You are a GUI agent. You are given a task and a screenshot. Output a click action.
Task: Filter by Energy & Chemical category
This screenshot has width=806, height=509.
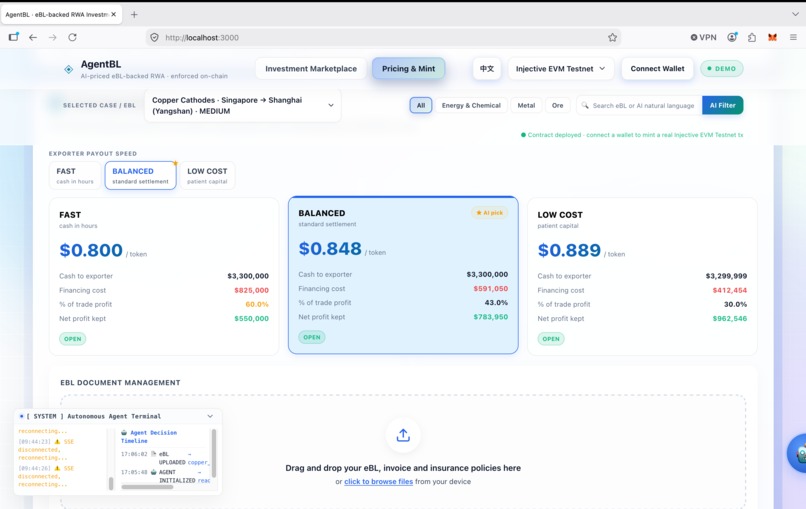pos(471,105)
